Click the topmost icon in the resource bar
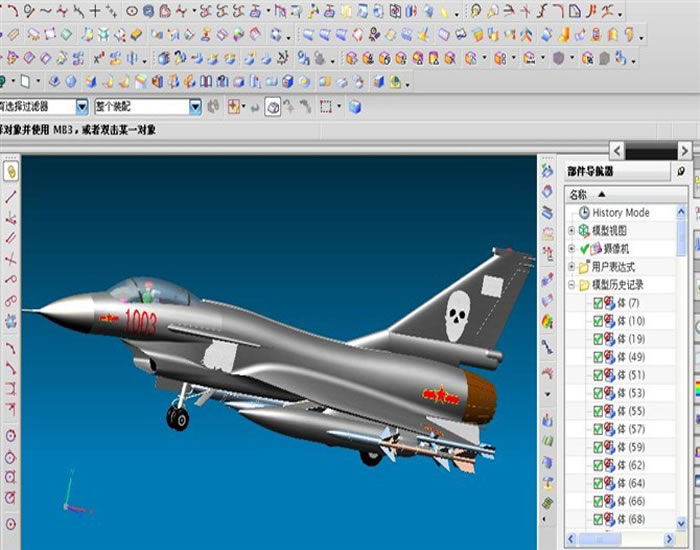The image size is (700, 550). pyautogui.click(x=548, y=171)
